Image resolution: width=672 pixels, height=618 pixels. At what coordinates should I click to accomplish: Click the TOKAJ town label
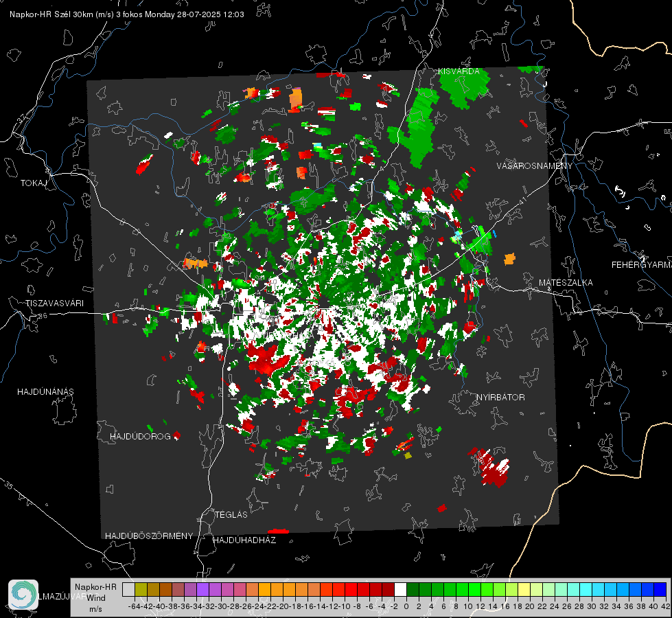pyautogui.click(x=34, y=183)
